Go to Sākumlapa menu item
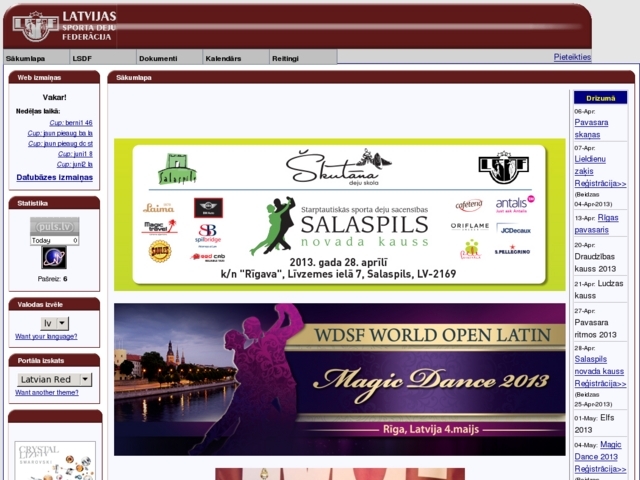Image resolution: width=640 pixels, height=480 pixels. [x=36, y=58]
